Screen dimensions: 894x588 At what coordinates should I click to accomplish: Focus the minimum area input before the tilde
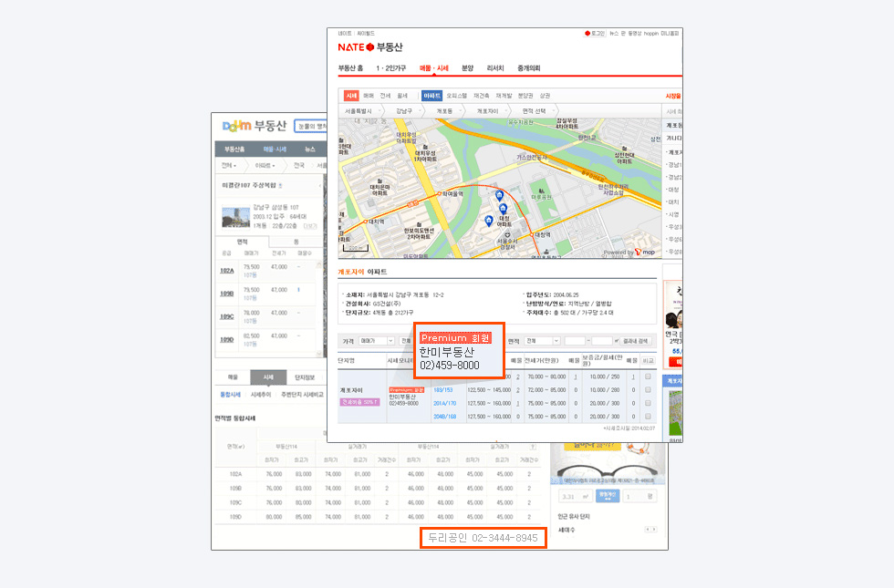(x=575, y=341)
